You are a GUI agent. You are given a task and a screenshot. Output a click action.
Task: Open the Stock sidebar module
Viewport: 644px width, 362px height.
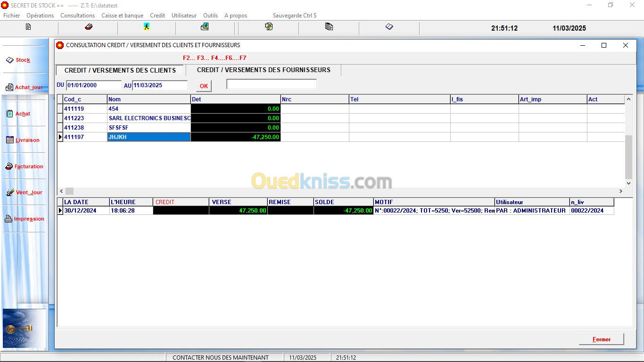(x=23, y=60)
